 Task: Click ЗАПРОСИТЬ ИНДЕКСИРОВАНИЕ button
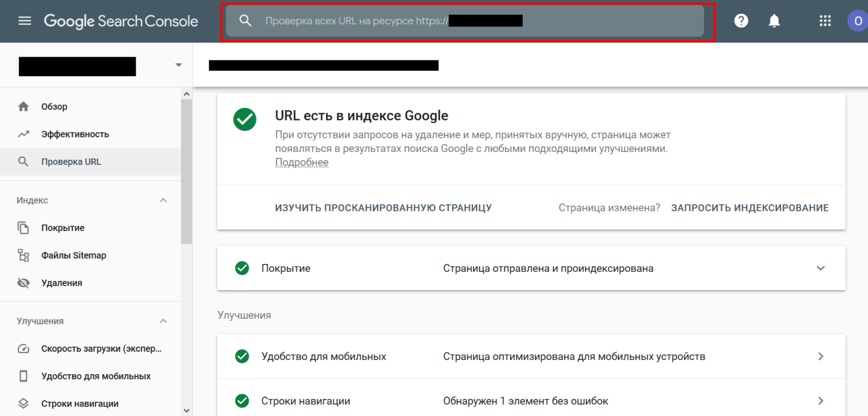coord(749,208)
